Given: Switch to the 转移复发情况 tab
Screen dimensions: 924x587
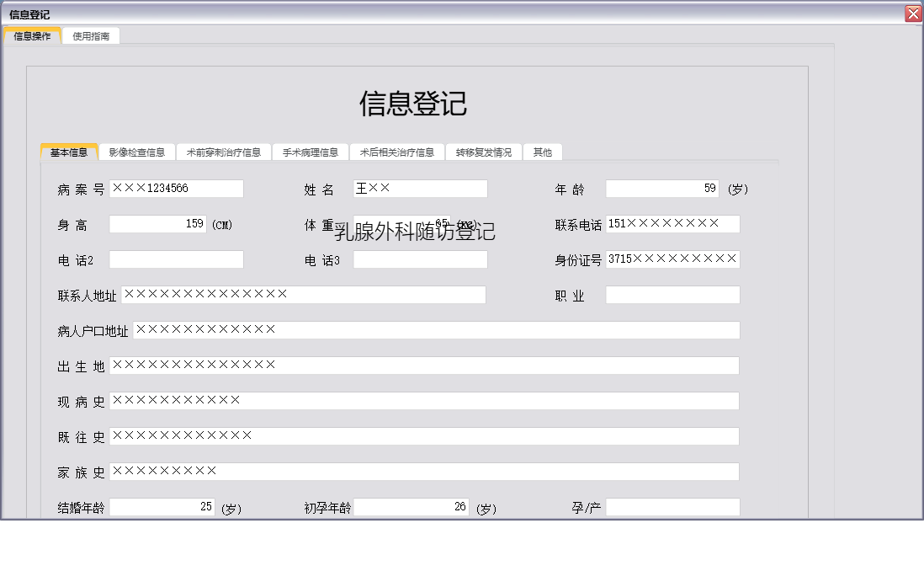Looking at the screenshot, I should 485,152.
